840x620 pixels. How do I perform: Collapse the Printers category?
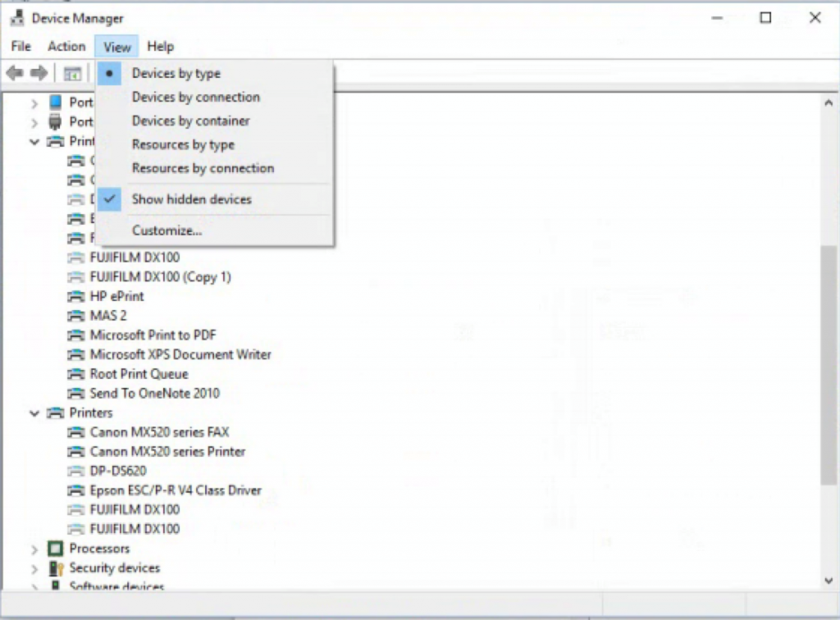point(34,413)
